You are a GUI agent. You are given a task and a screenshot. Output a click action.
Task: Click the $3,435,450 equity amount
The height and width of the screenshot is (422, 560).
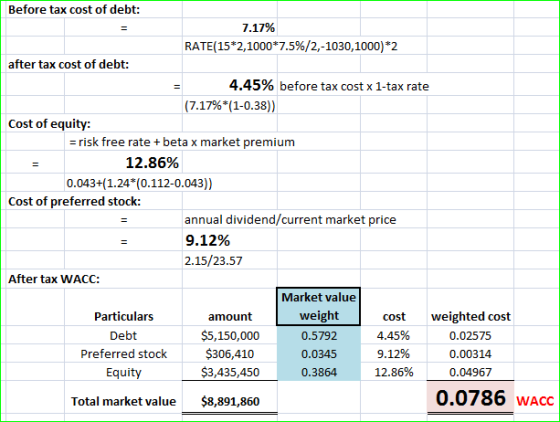coord(230,372)
